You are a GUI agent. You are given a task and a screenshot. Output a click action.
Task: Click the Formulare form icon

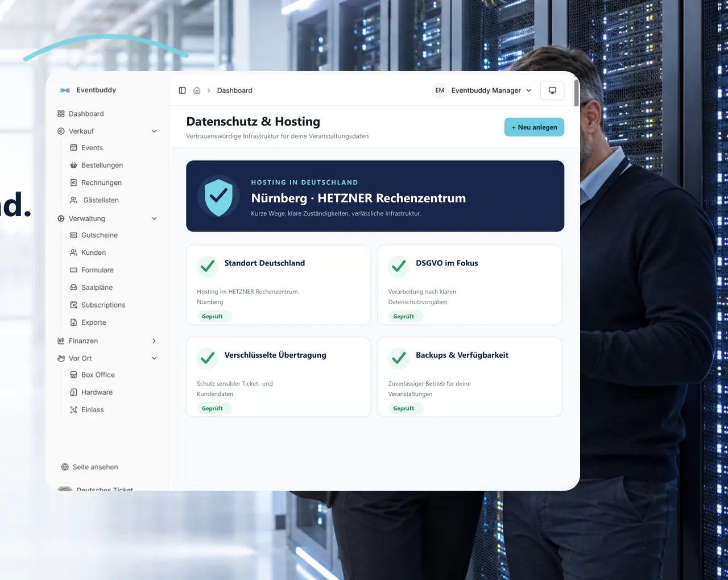coord(73,270)
